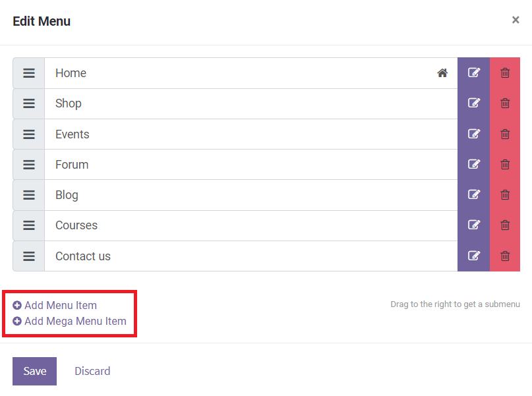Click the drag handle for Home
Image resolution: width=532 pixels, height=396 pixels.
[x=29, y=73]
